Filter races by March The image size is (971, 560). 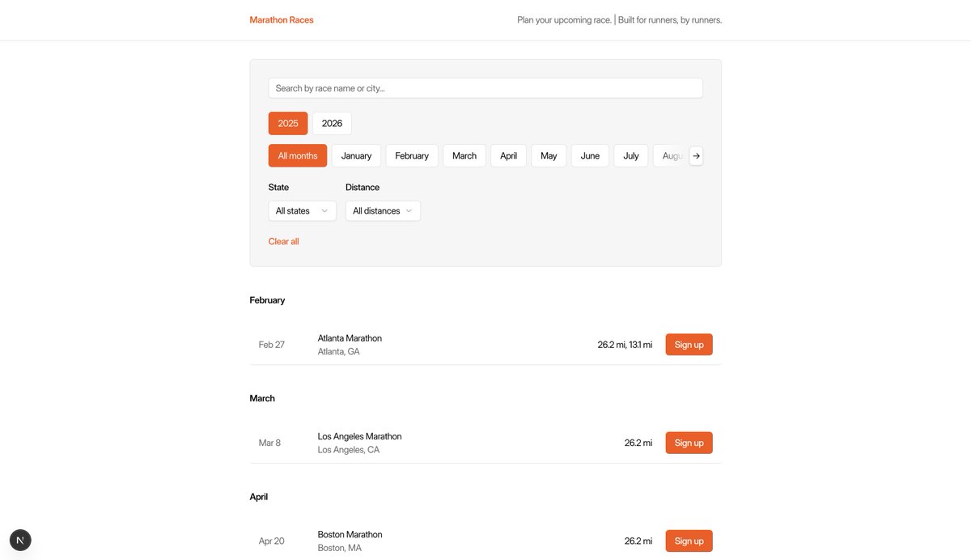464,155
